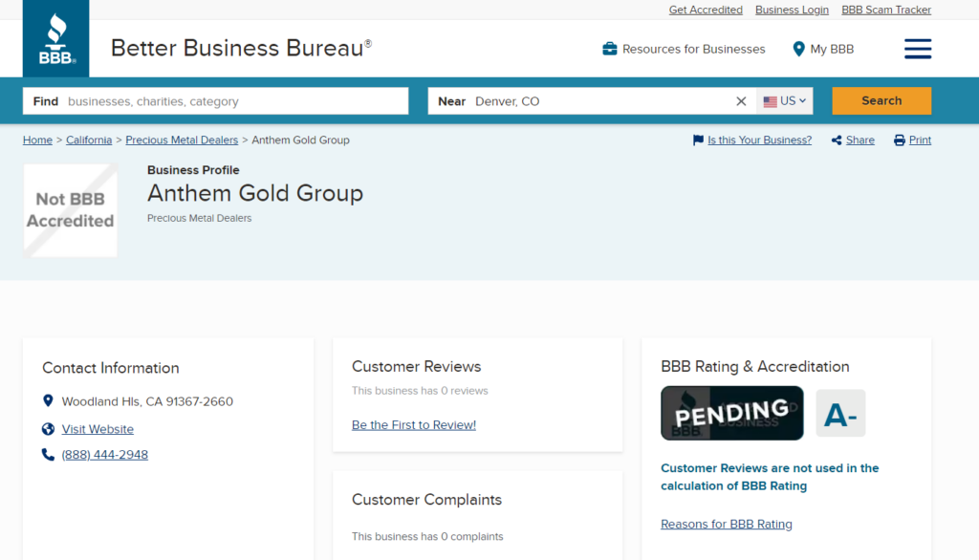This screenshot has width=979, height=560.
Task: Click the orange Search button
Action: pyautogui.click(x=881, y=101)
